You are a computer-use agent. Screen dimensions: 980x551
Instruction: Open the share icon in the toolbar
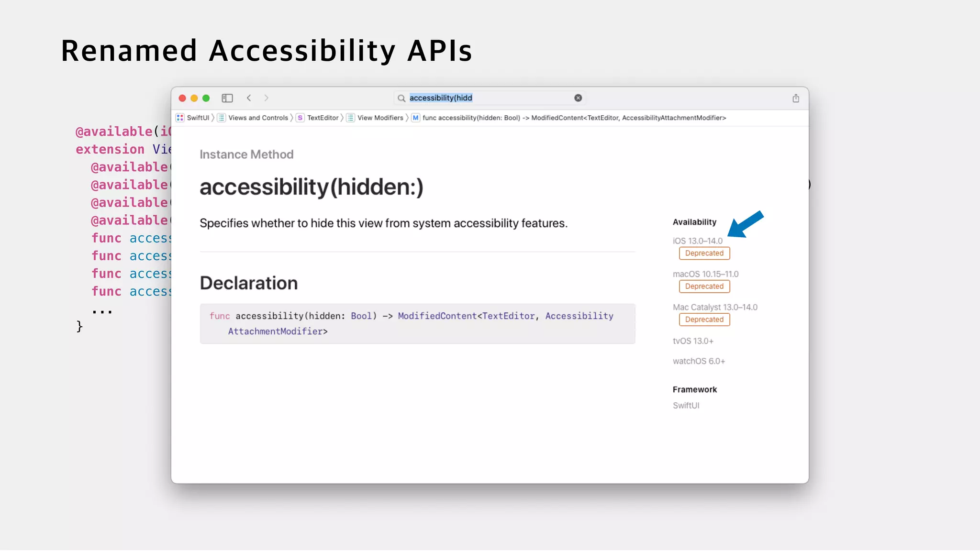(x=795, y=98)
